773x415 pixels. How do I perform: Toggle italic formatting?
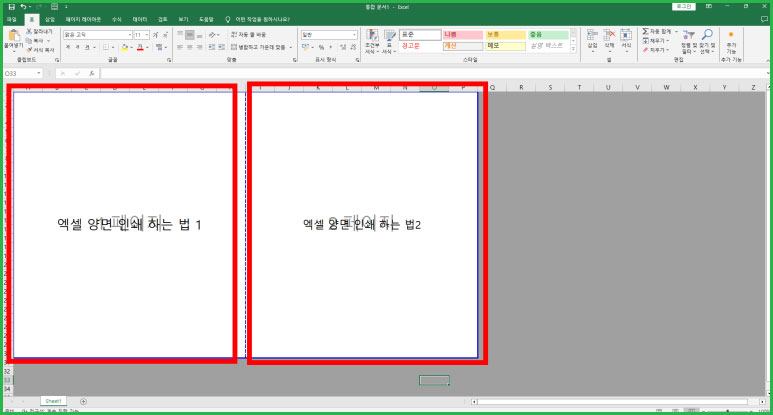(x=77, y=47)
